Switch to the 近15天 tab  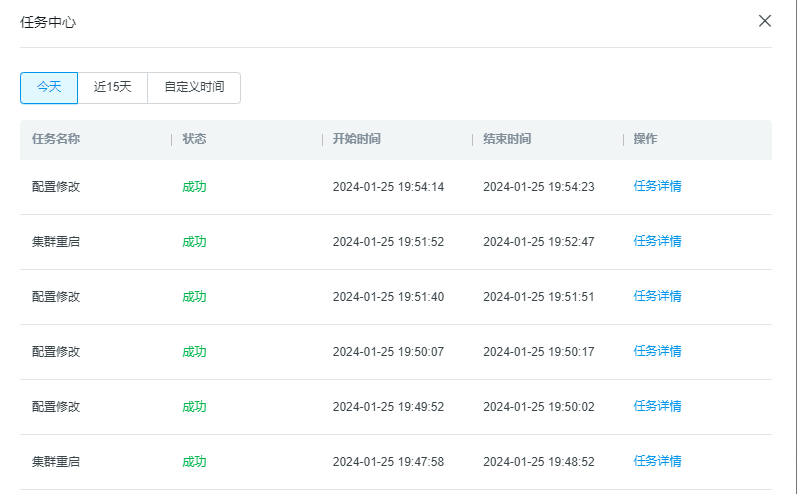point(113,87)
